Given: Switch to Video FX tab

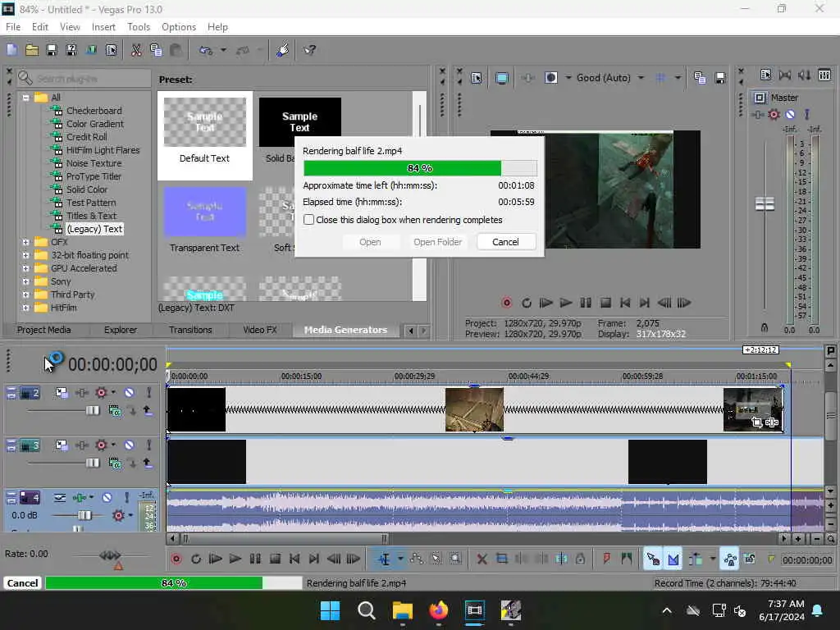Looking at the screenshot, I should tap(260, 330).
